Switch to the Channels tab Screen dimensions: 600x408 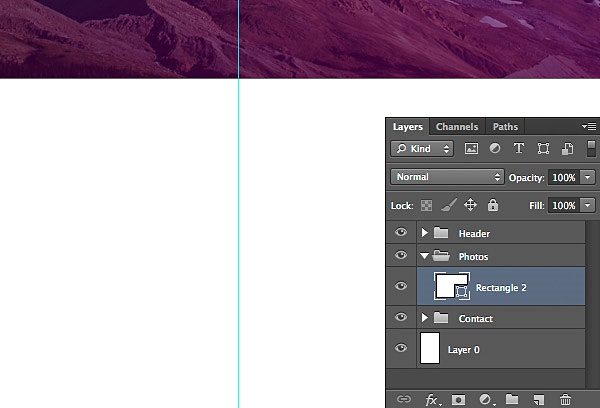[x=457, y=127]
